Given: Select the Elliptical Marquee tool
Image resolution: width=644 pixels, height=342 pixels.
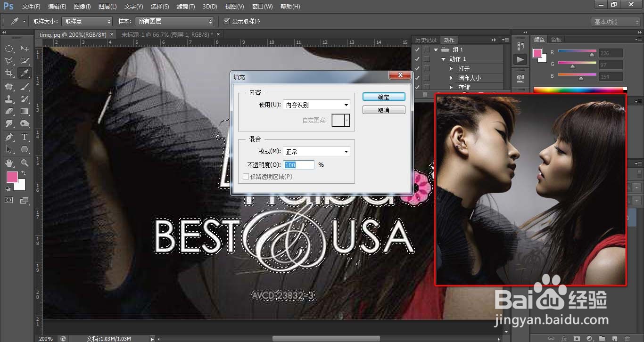Looking at the screenshot, I should (x=9, y=49).
